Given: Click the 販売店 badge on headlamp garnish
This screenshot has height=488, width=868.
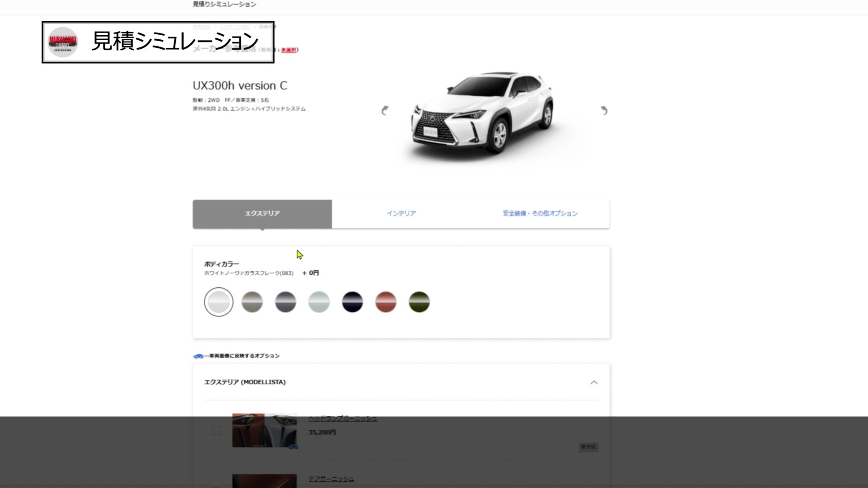Looking at the screenshot, I should point(588,447).
